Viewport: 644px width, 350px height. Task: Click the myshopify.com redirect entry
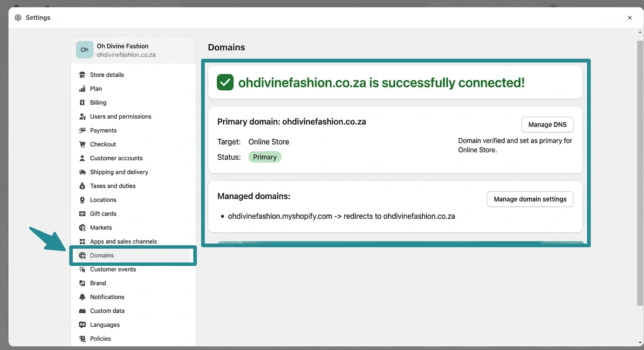click(342, 216)
